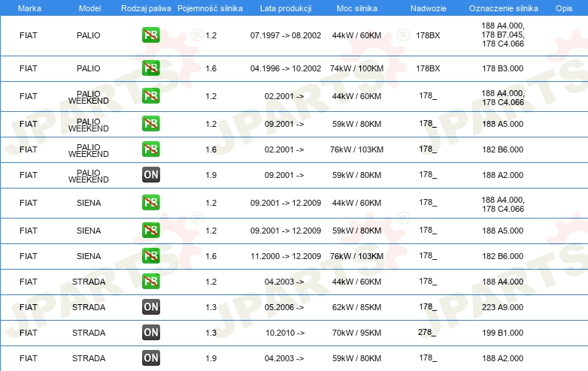Click petrol icon for Palio Weekend 1.6
588x371 pixels.
(150, 149)
